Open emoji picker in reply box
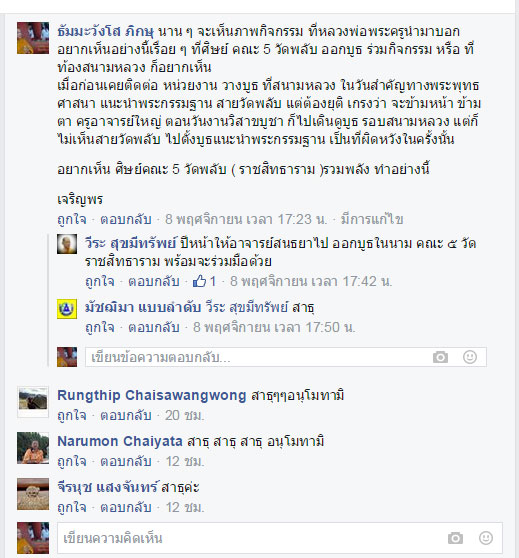 point(470,357)
